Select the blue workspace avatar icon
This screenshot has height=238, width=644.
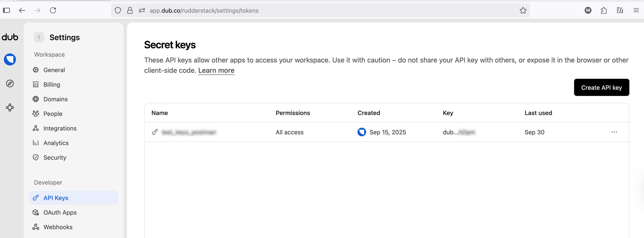(9, 59)
